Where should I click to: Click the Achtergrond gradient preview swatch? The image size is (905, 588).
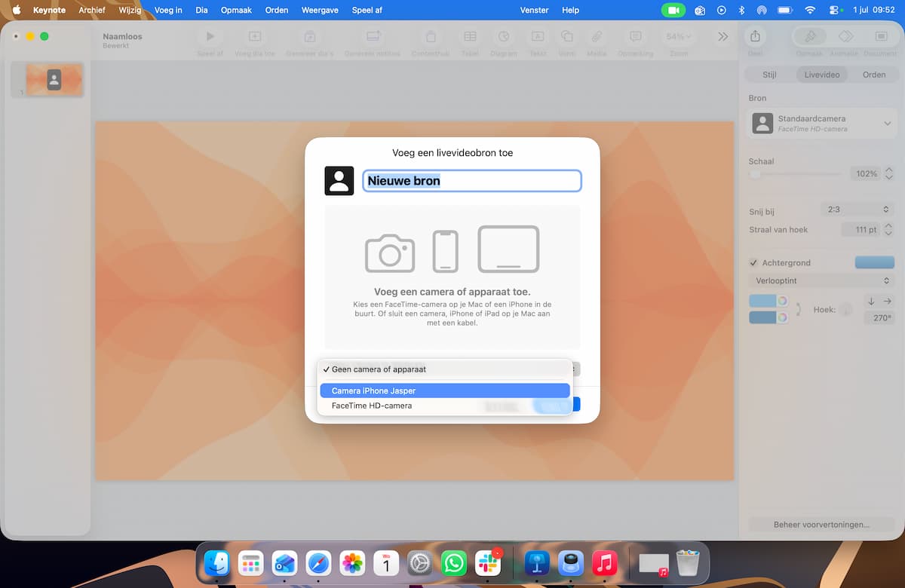pyautogui.click(x=874, y=262)
